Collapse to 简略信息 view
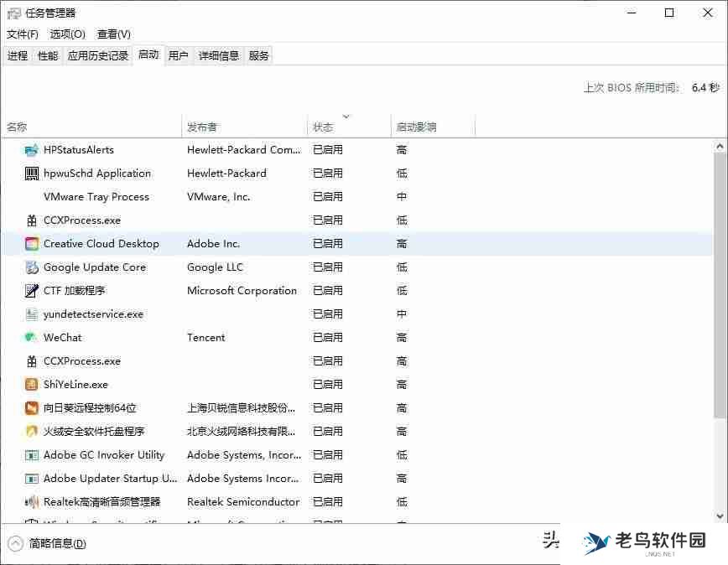728x565 pixels. pyautogui.click(x=47, y=543)
